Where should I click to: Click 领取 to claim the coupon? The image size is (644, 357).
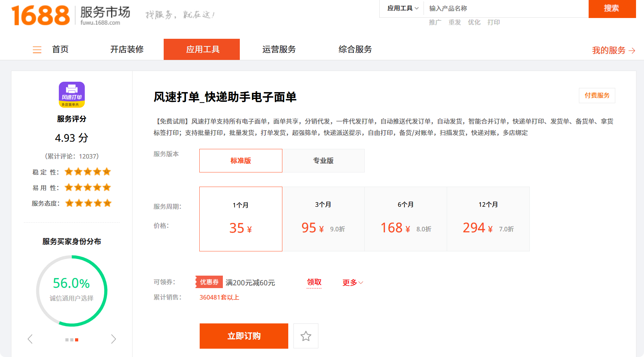pyautogui.click(x=314, y=282)
